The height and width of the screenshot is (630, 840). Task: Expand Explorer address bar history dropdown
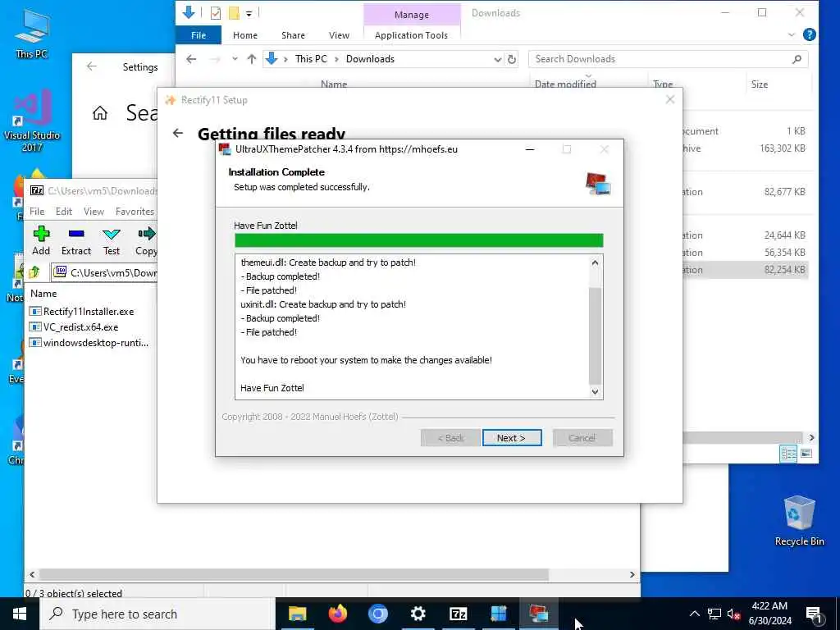pyautogui.click(x=497, y=59)
